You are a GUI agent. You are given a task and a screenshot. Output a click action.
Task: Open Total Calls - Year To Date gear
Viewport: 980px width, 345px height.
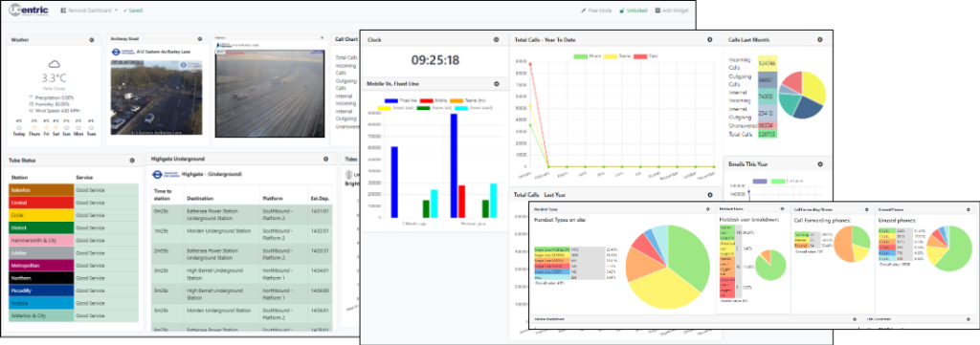(709, 39)
